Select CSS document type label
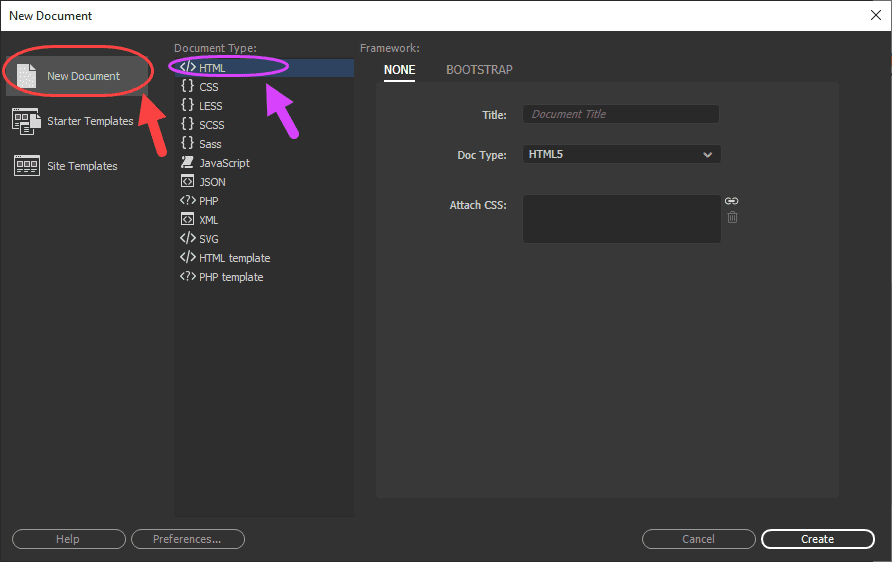The height and width of the screenshot is (562, 892). tap(209, 87)
